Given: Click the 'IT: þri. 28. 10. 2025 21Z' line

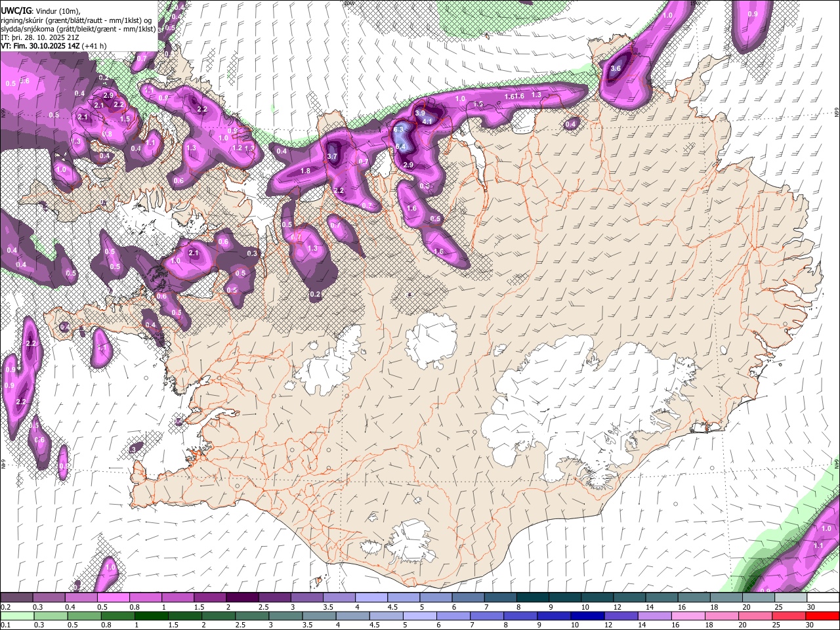Looking at the screenshot, I should pyautogui.click(x=40, y=37).
